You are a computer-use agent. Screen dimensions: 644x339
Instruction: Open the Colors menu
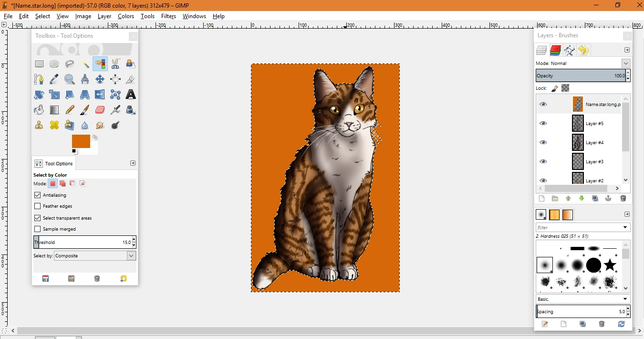click(x=126, y=16)
